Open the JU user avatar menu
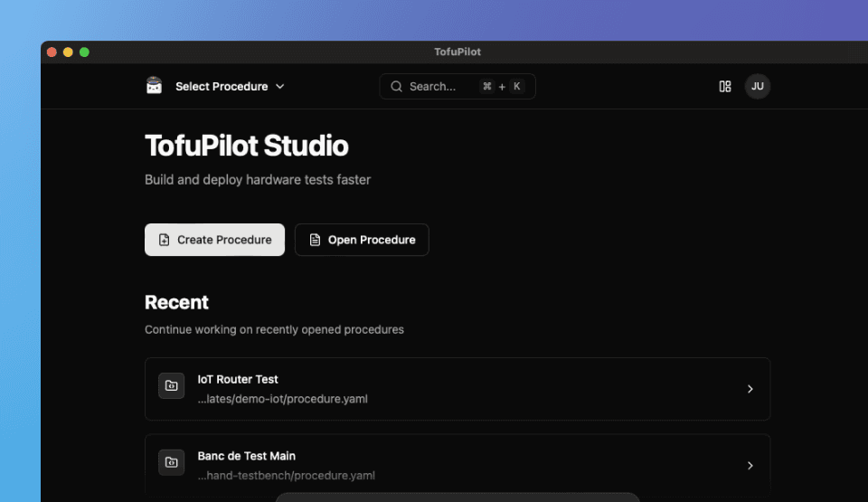Screen dimensions: 868x502 click(758, 87)
